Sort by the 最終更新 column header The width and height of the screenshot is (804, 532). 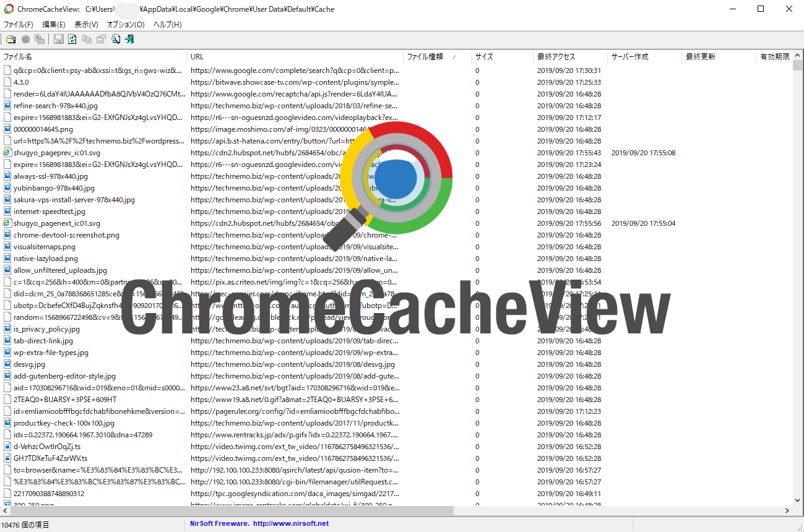pyautogui.click(x=719, y=57)
